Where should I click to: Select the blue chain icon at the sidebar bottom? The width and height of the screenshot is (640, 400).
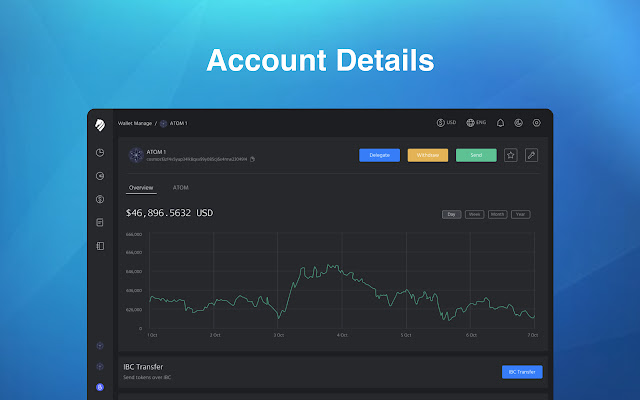100,387
